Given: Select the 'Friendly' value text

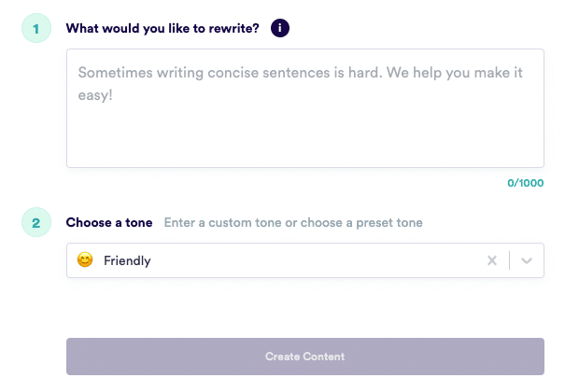Looking at the screenshot, I should tap(127, 260).
